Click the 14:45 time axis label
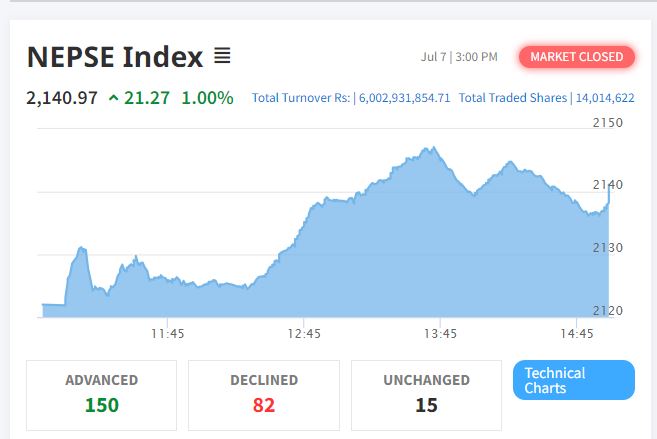 point(577,333)
